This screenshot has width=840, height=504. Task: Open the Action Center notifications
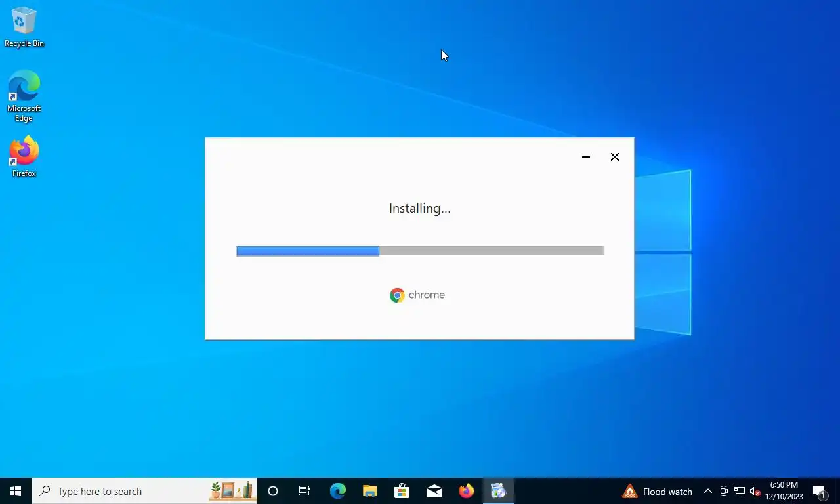tap(820, 491)
